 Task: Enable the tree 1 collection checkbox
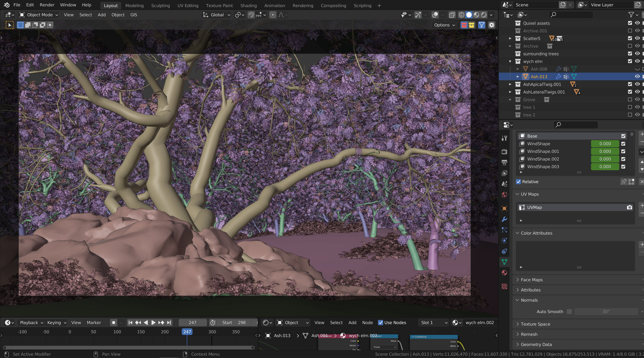(630, 107)
